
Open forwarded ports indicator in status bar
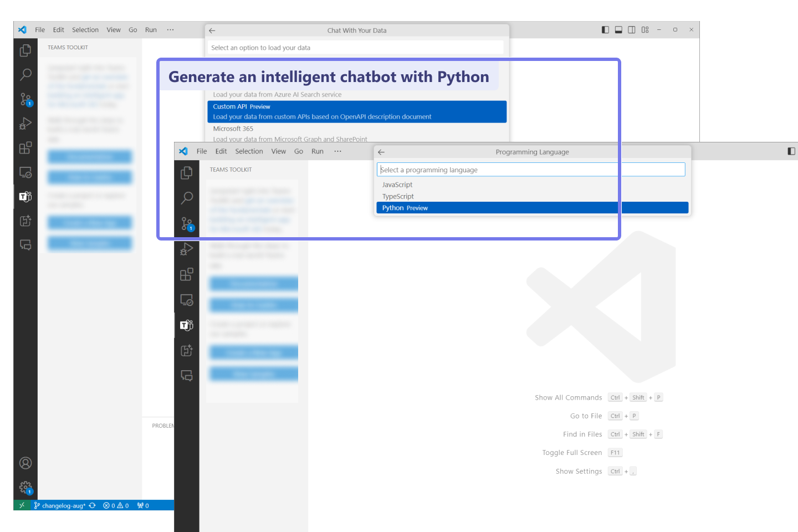143,505
